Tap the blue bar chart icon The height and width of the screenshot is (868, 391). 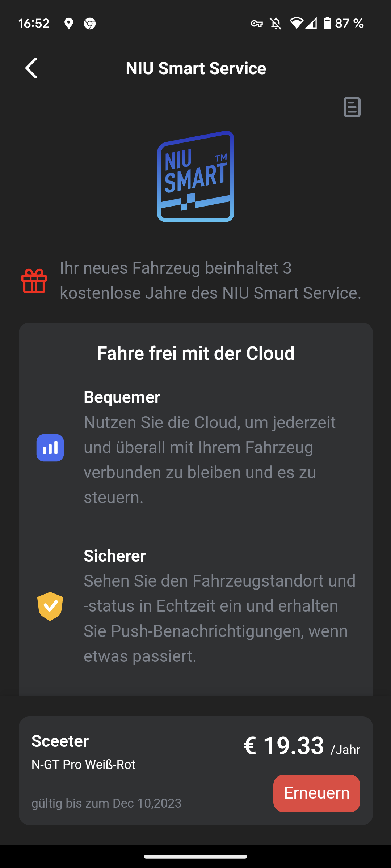click(x=50, y=448)
